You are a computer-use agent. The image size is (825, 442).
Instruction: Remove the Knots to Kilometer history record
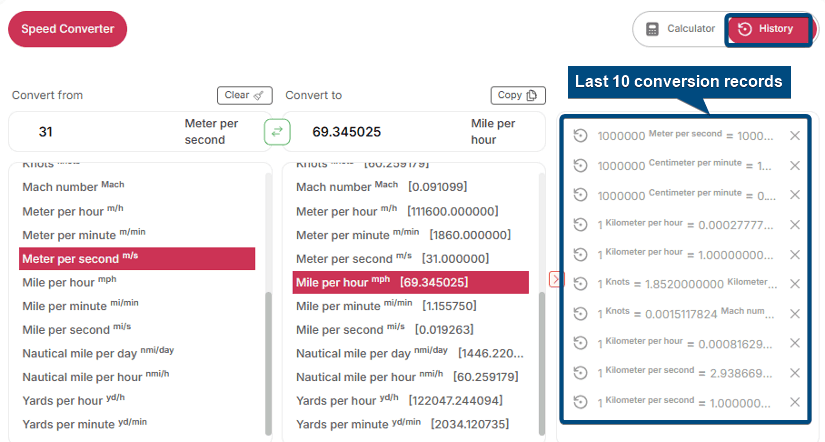[x=795, y=283]
